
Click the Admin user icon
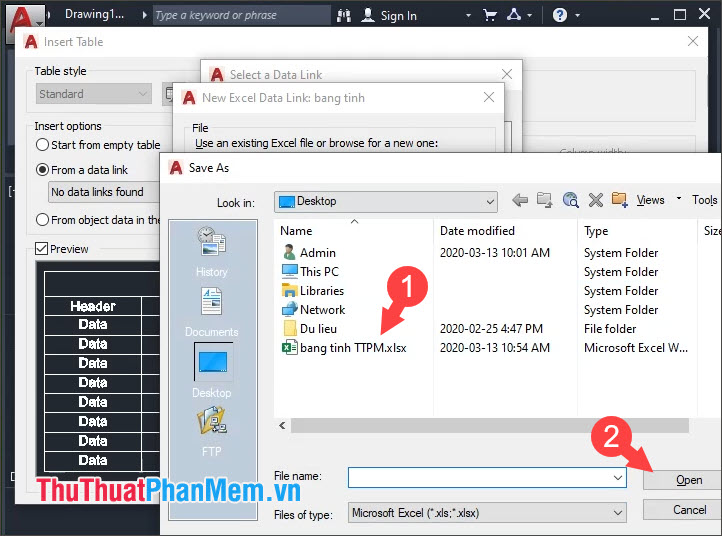289,252
